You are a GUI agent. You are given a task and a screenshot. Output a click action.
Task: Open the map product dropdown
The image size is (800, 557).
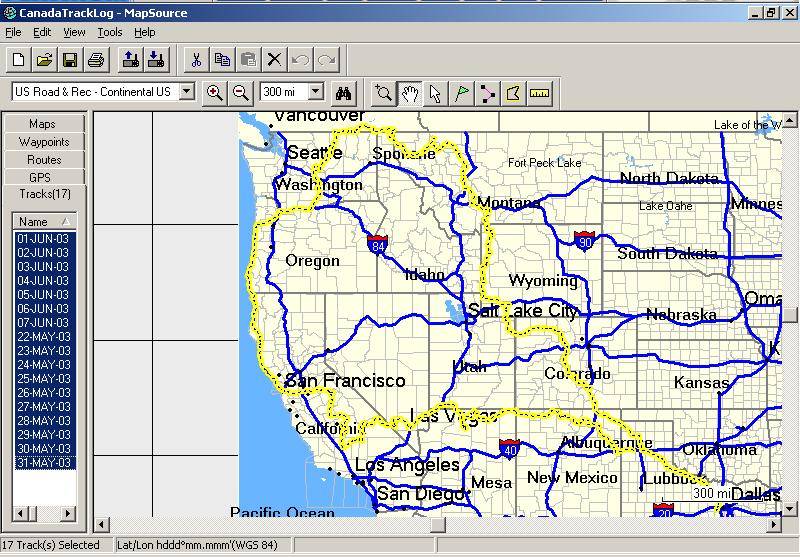[x=187, y=92]
